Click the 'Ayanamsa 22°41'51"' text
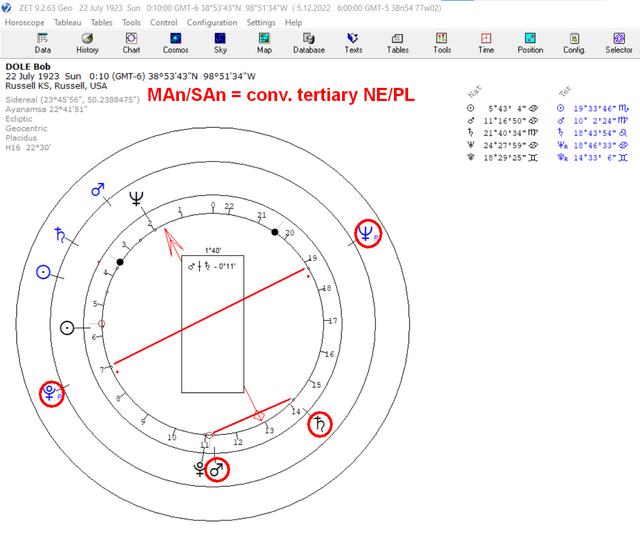 (x=46, y=109)
